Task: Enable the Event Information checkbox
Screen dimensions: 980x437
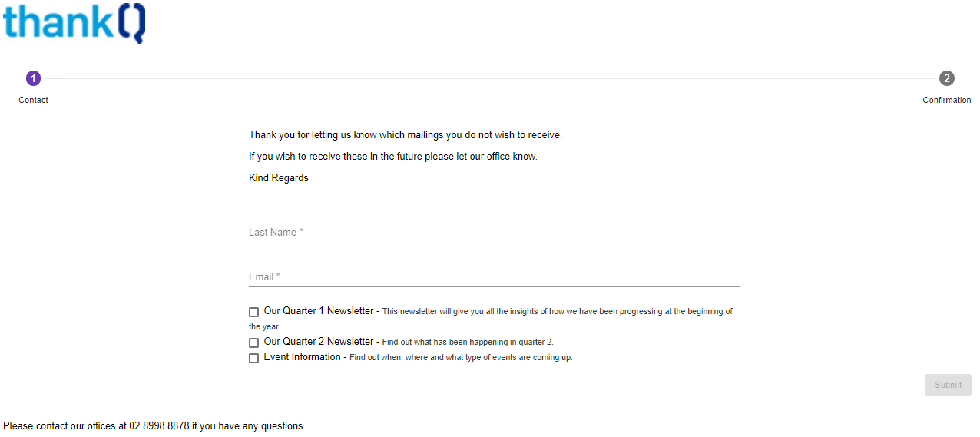Action: [x=254, y=358]
